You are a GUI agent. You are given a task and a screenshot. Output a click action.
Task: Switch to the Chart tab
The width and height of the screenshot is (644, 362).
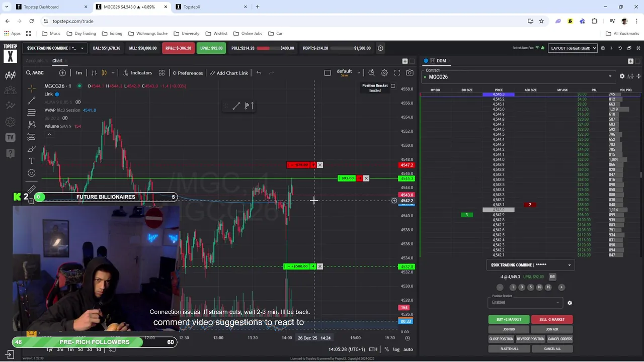pyautogui.click(x=57, y=61)
